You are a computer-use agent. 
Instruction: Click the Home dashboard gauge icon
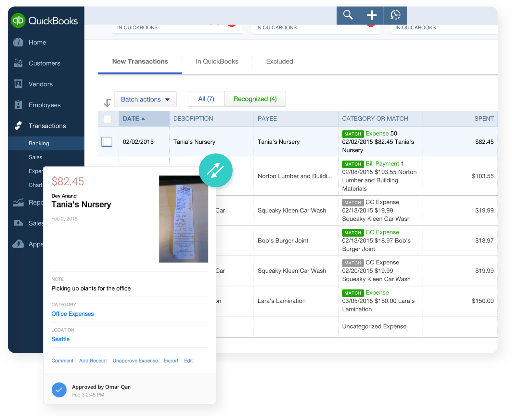coord(18,42)
